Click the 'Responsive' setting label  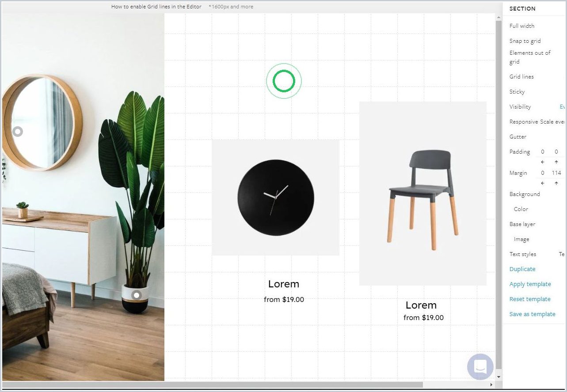(x=524, y=122)
